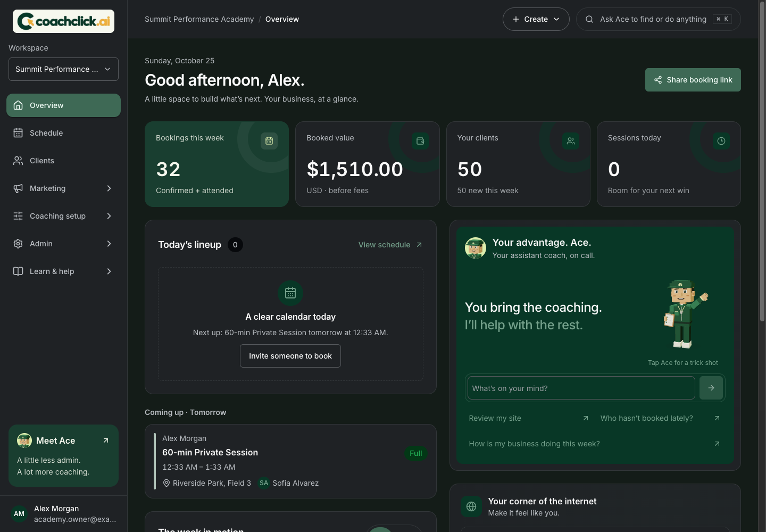766x532 pixels.
Task: Click Summit Performance Academy breadcrumb
Action: 199,19
